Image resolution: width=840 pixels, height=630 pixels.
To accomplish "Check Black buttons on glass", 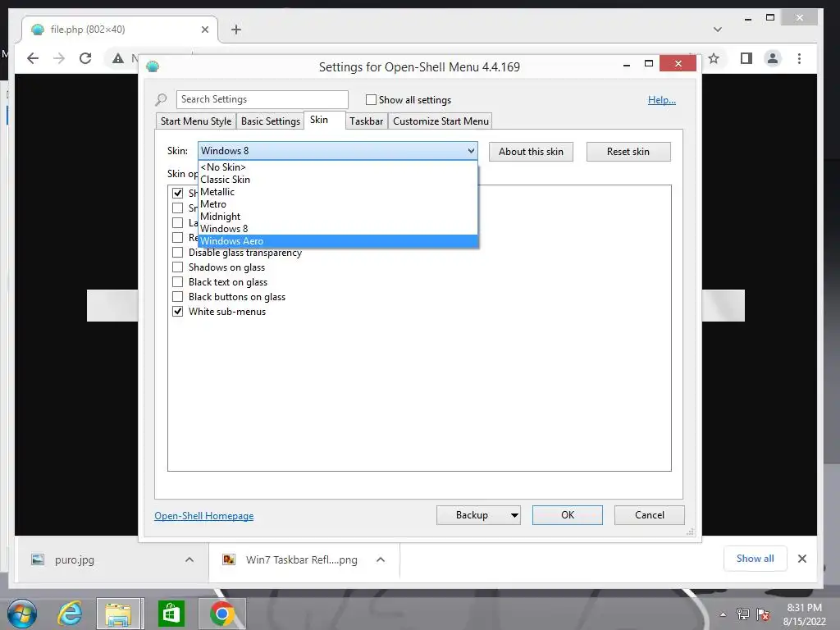I will click(x=177, y=296).
